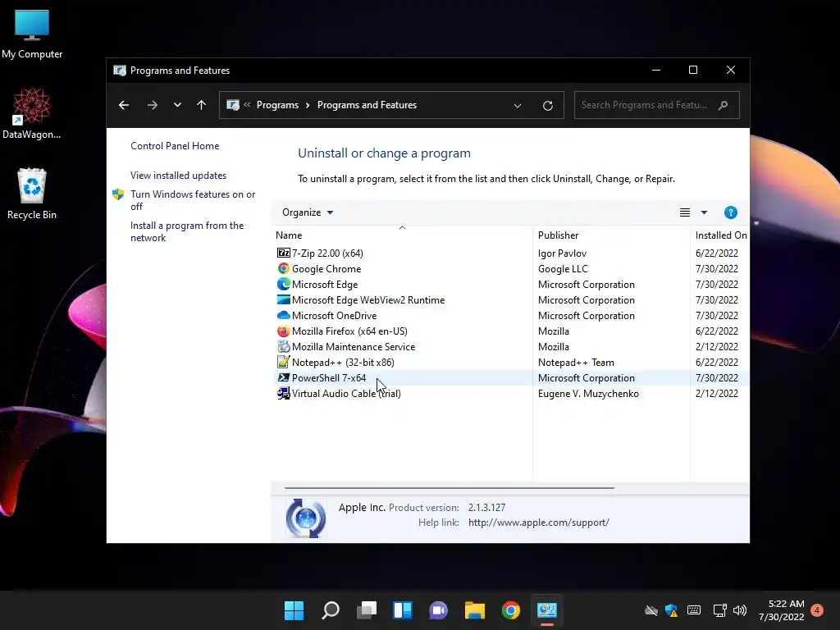Image resolution: width=840 pixels, height=630 pixels.
Task: Click the search magnifier in search box
Action: (724, 105)
